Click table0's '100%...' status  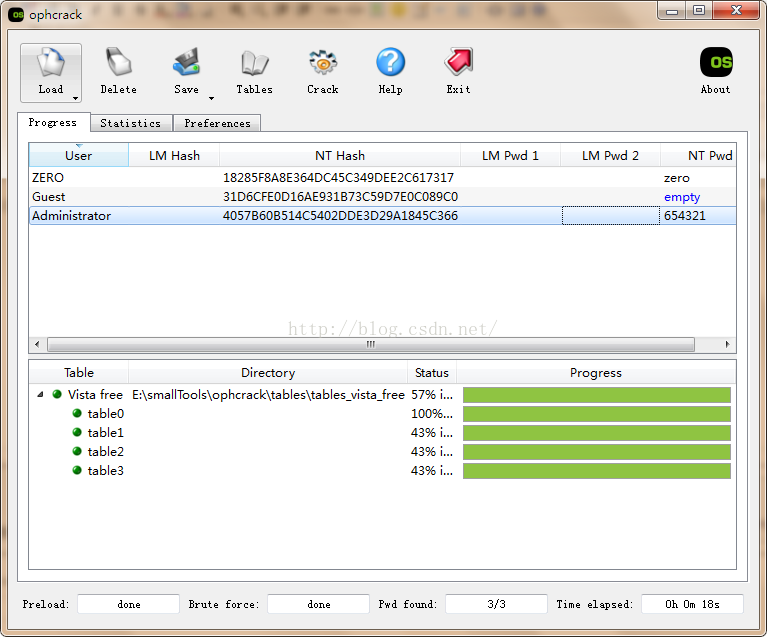click(x=432, y=414)
